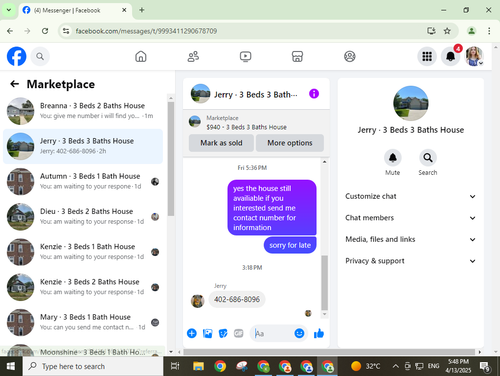Expand the Chat members section
Viewport: 500px width, 376px height.
click(x=410, y=218)
